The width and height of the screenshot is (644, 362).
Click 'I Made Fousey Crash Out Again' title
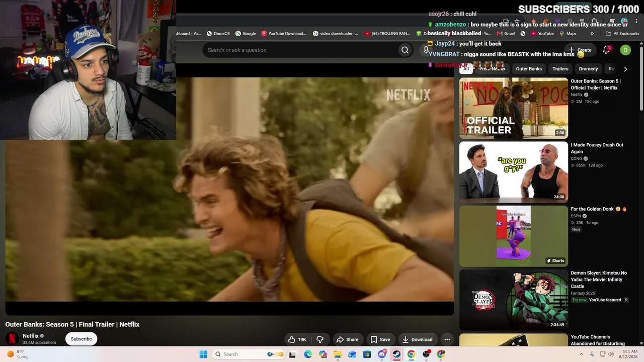597,148
